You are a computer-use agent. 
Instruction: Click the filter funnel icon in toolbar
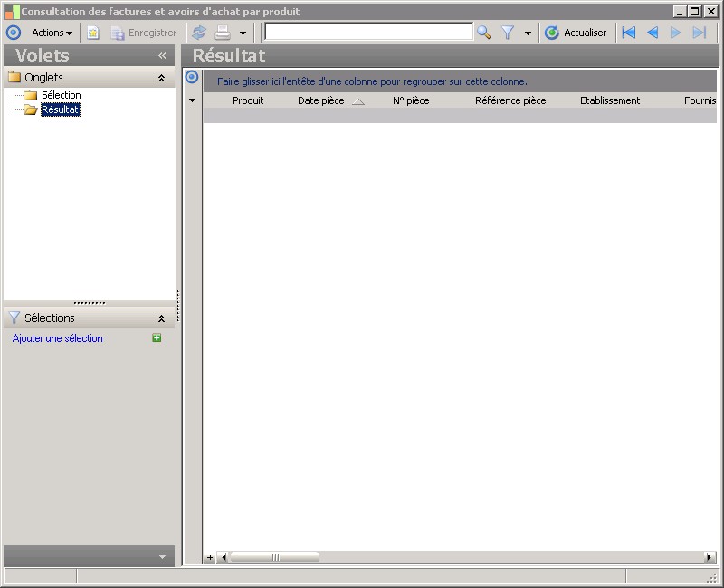[508, 33]
